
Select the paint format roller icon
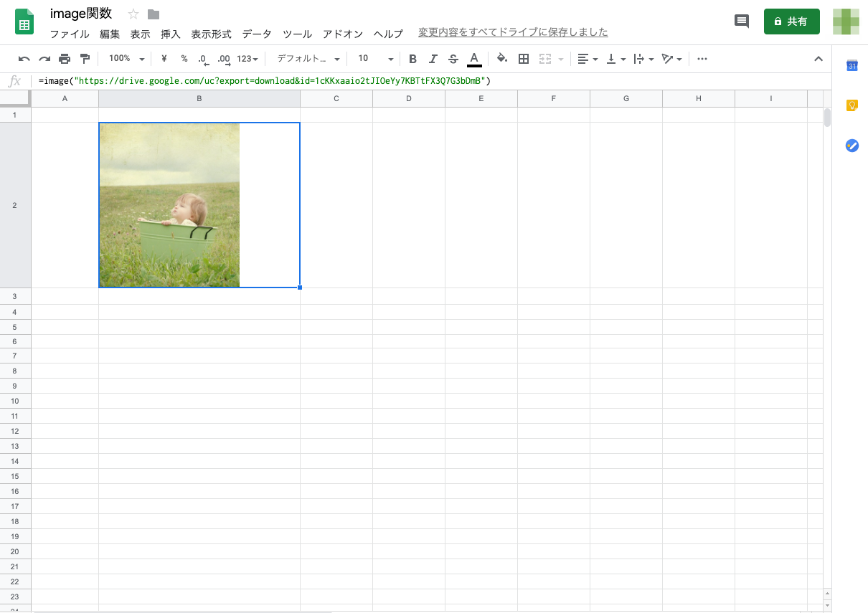pyautogui.click(x=85, y=59)
